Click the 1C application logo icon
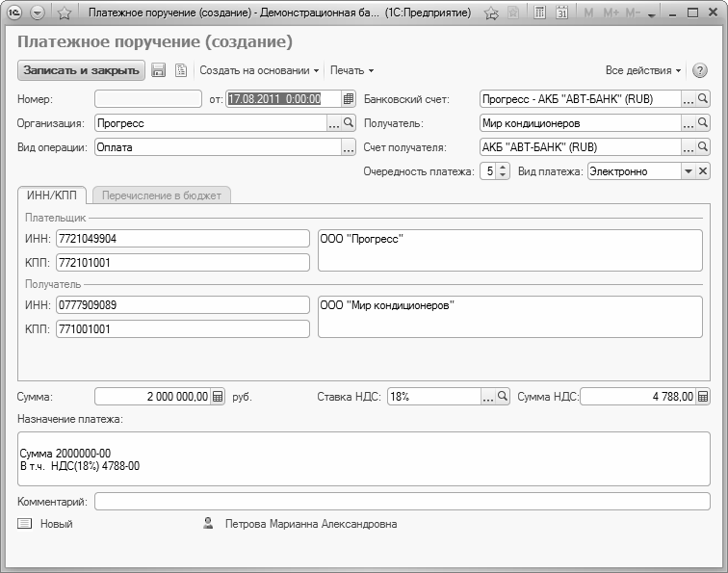 [x=14, y=13]
